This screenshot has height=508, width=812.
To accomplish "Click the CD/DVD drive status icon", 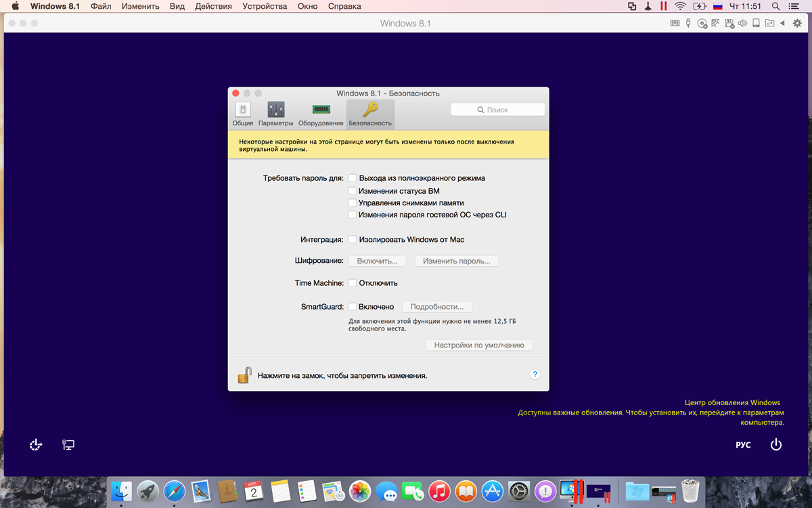I will click(702, 23).
